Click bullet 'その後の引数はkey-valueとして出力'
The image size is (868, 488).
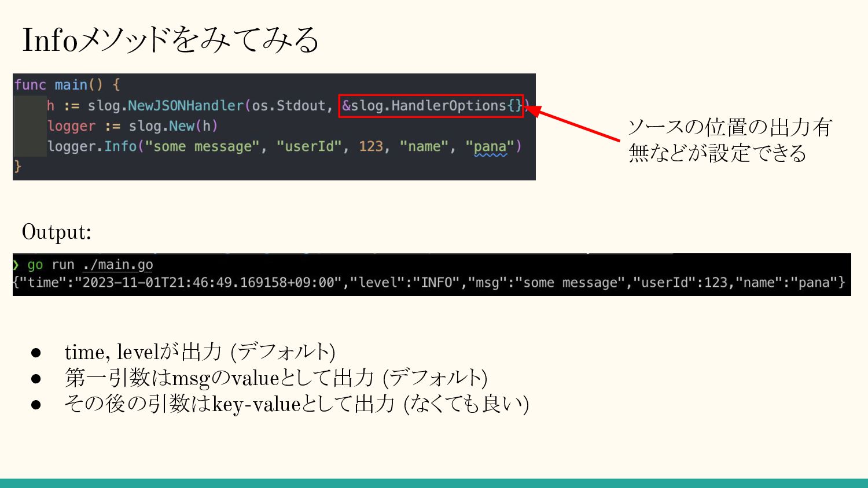tap(230, 404)
